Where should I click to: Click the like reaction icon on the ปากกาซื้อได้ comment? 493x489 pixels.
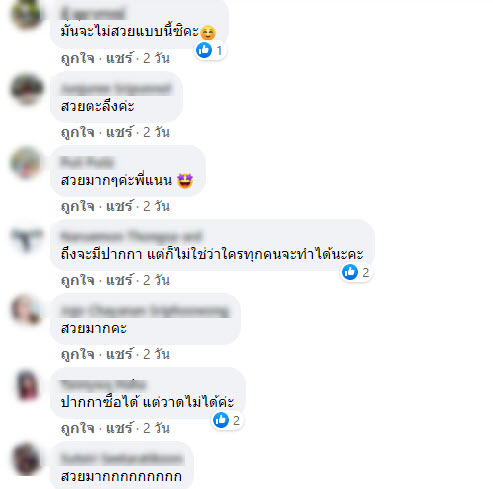coord(221,420)
